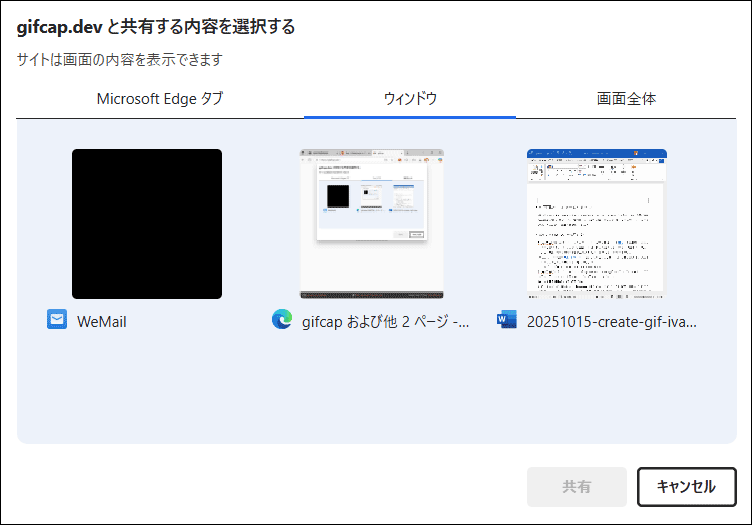Screen dimensions: 752x525
Task: Cancel the dialog with キャンセル
Action: click(x=686, y=487)
